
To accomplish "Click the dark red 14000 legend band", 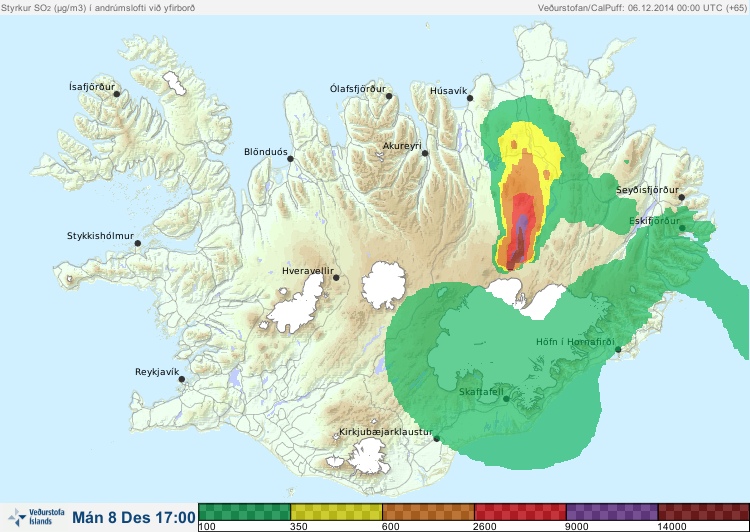I will pos(704,512).
